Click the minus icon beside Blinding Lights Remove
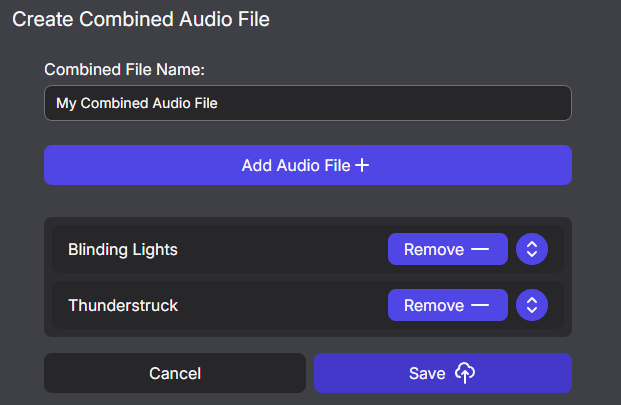This screenshot has width=621, height=405. [x=480, y=249]
